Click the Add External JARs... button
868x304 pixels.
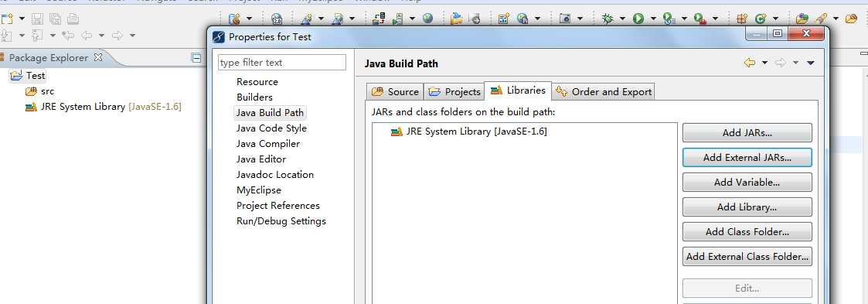(x=747, y=157)
